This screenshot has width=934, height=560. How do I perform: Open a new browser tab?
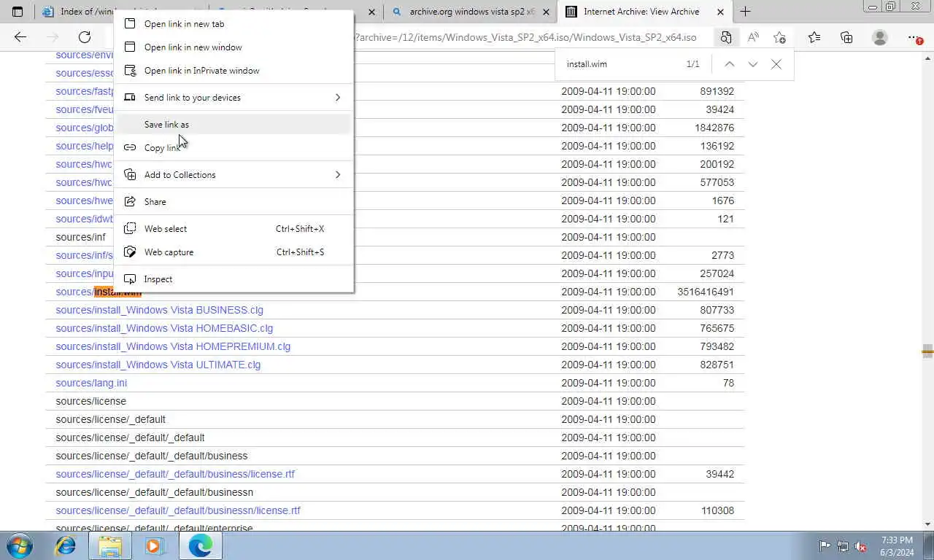click(745, 12)
